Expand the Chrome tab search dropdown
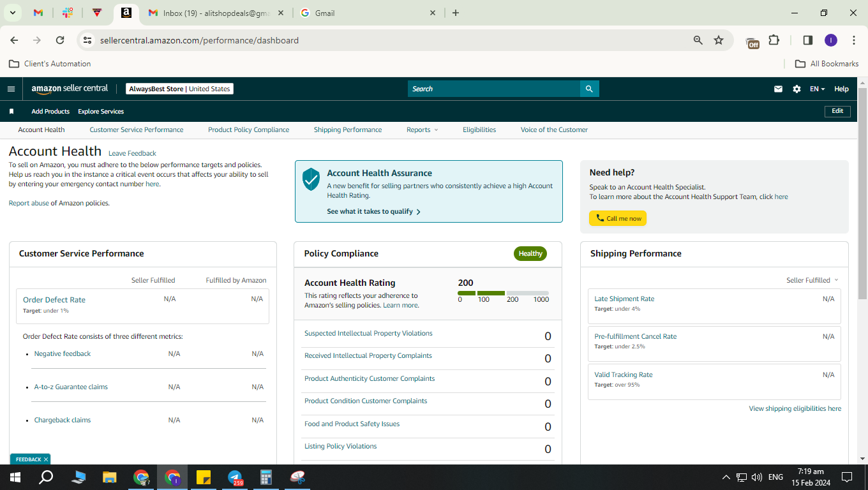This screenshot has height=490, width=868. [x=13, y=13]
